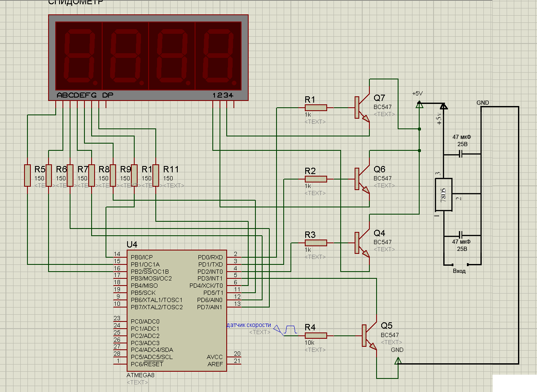Select the pulse generator symbol near R4
Image resolution: width=537 pixels, height=392 pixels.
pos(290,329)
